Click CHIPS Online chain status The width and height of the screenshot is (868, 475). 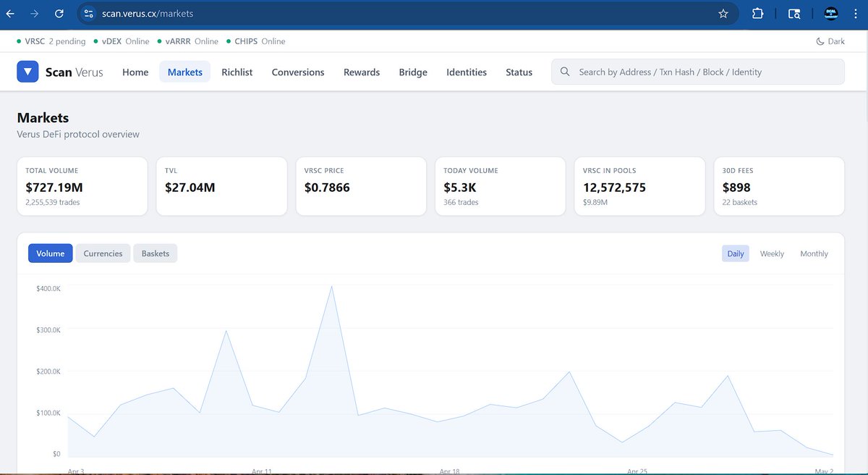pyautogui.click(x=255, y=41)
